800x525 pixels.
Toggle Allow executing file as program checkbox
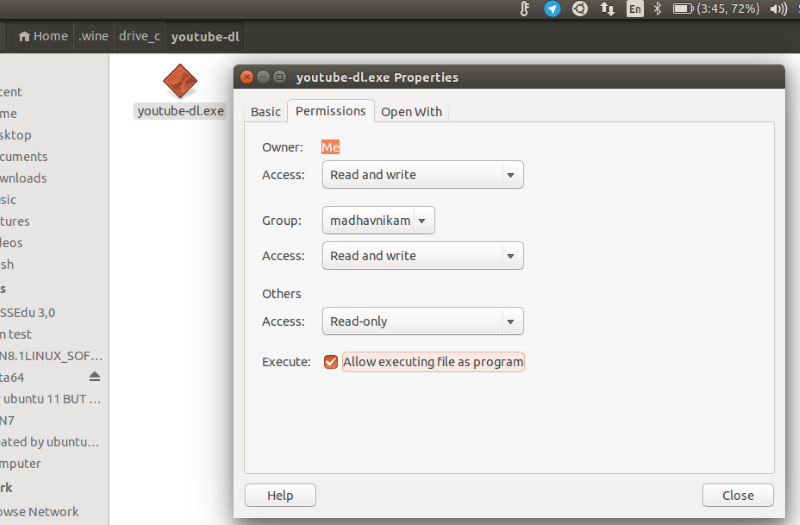coord(331,362)
